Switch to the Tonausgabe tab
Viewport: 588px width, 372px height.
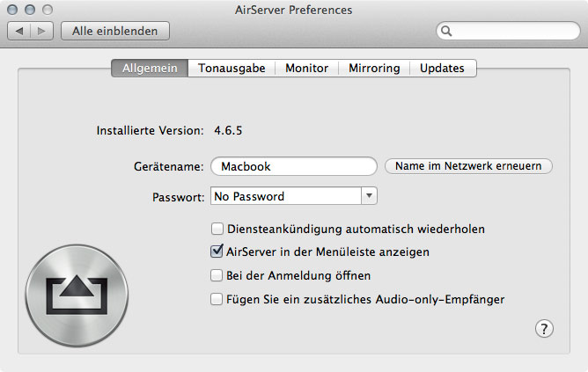[232, 69]
